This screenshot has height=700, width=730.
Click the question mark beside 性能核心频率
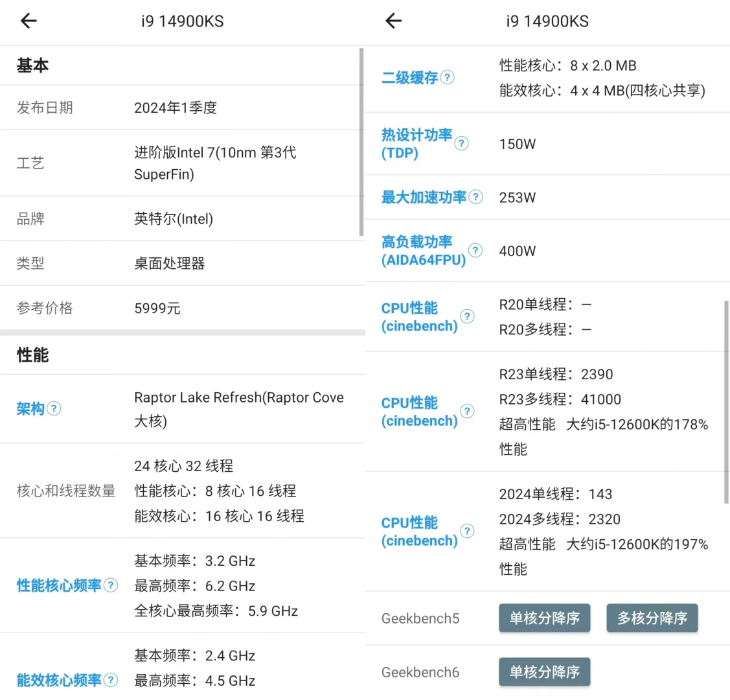click(110, 585)
